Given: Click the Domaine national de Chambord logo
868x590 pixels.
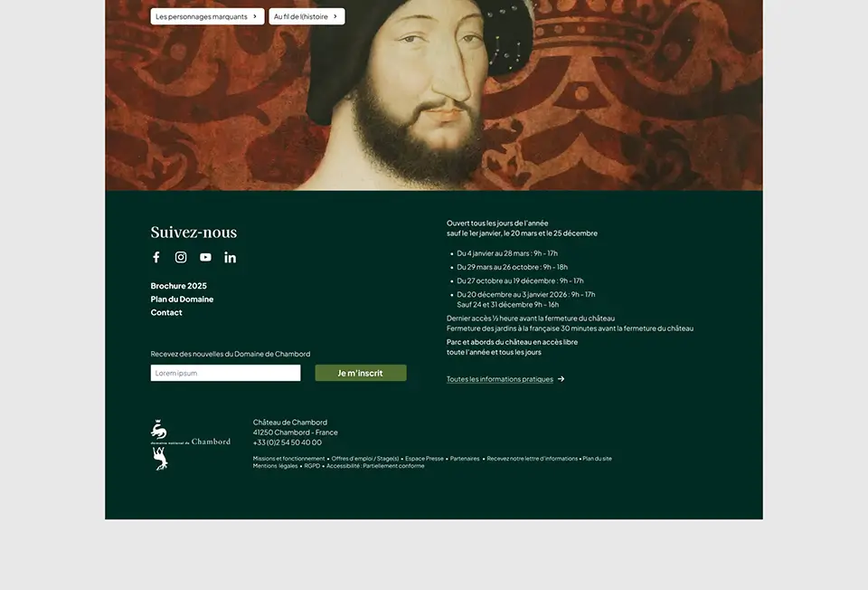Looking at the screenshot, I should [191, 445].
